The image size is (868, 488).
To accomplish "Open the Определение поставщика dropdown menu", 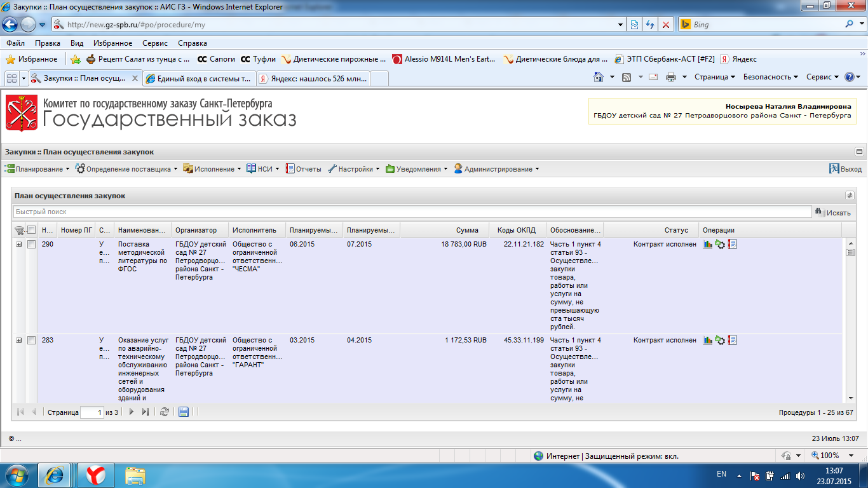I will [126, 169].
